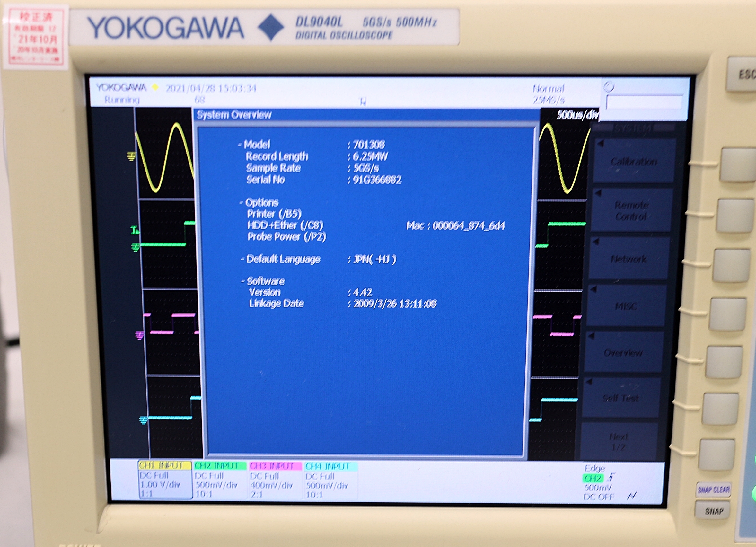Image resolution: width=756 pixels, height=547 pixels.
Task: Push the soft key beside Self Test
Action: (720, 409)
